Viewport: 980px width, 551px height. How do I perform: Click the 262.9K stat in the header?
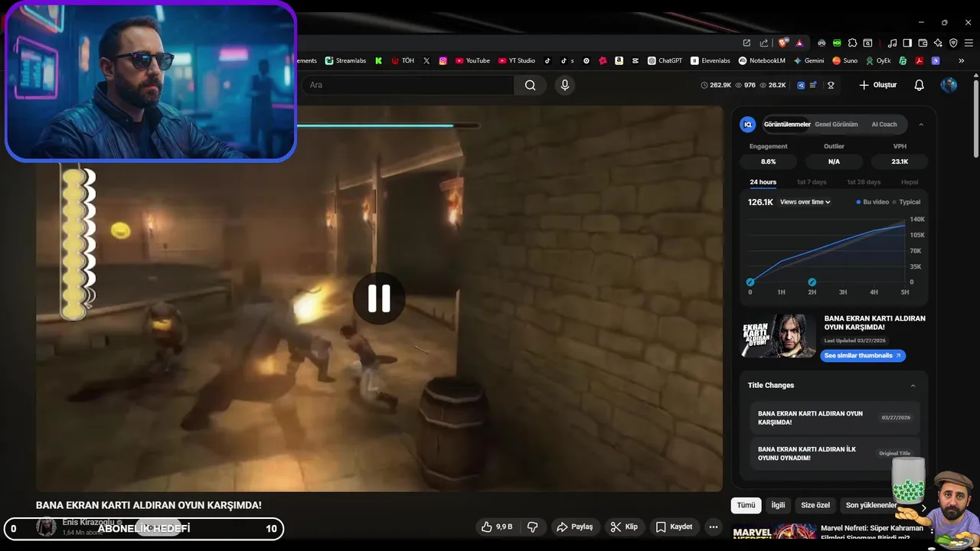tap(717, 85)
